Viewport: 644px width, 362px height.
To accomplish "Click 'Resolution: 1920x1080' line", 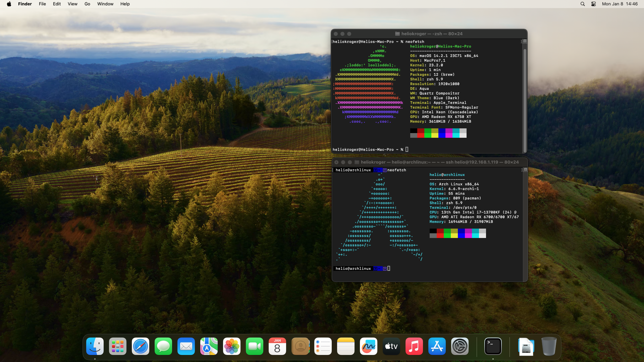I will tap(435, 84).
